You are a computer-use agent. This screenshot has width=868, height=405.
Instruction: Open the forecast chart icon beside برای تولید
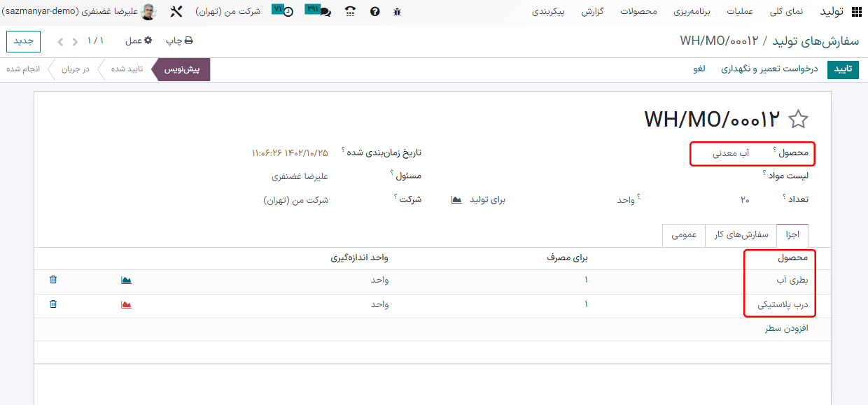click(456, 200)
